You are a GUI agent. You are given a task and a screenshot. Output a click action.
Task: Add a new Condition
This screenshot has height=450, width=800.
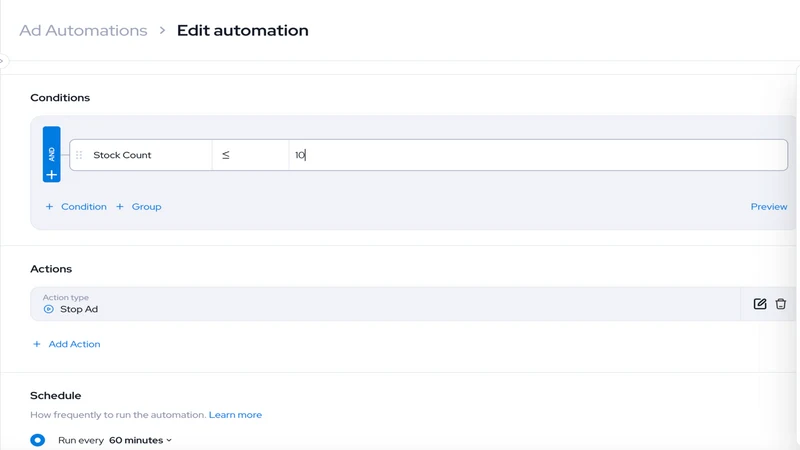76,207
